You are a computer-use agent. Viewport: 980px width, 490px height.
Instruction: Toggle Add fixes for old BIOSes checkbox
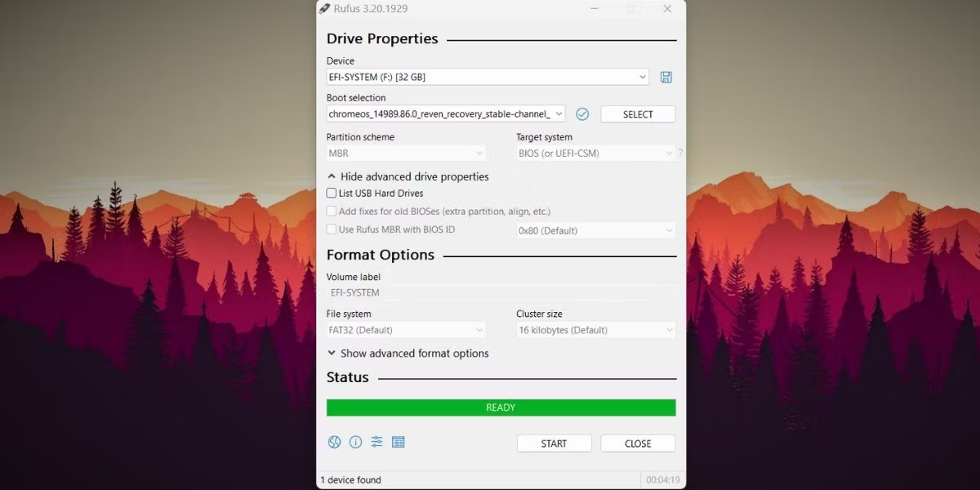tap(332, 212)
